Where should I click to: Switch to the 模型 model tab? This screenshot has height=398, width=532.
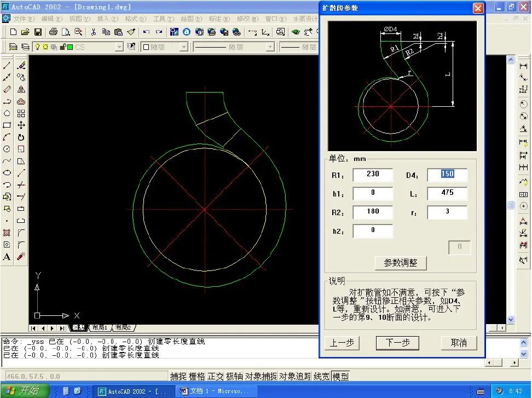[79, 327]
